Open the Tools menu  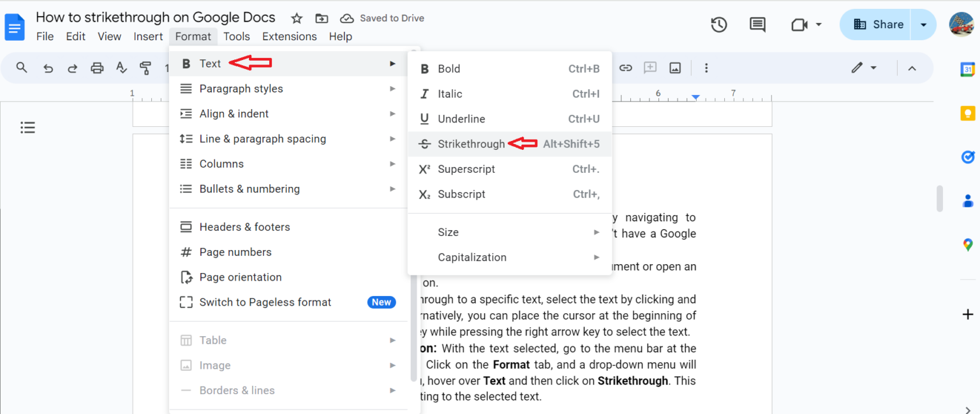point(236,36)
